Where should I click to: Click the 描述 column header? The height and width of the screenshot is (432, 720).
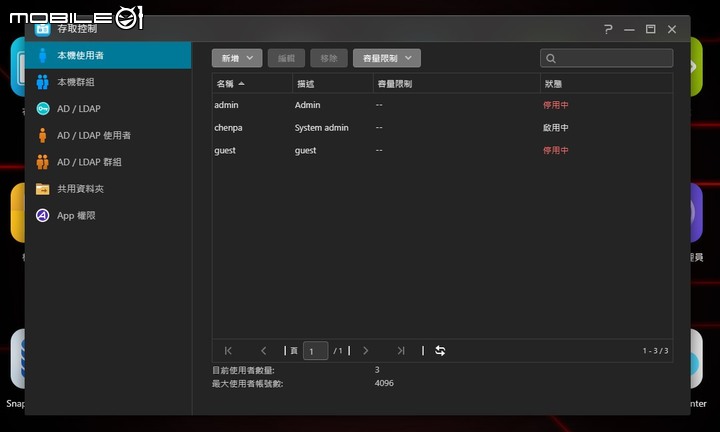click(x=333, y=84)
